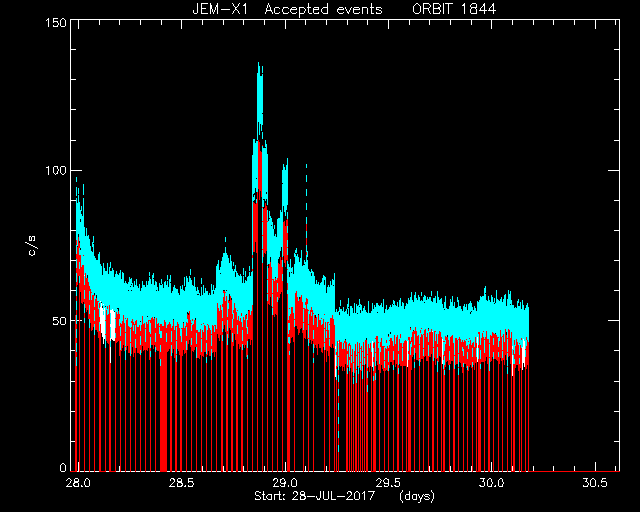
Task: Click the 29.5 x-axis tick label
Action: (x=388, y=483)
